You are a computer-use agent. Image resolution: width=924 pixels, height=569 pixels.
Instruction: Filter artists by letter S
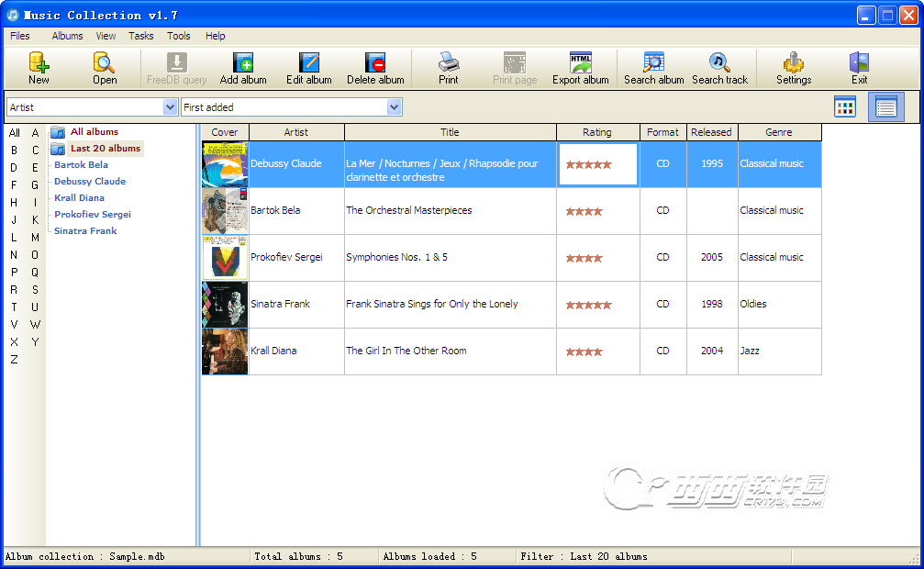(36, 289)
